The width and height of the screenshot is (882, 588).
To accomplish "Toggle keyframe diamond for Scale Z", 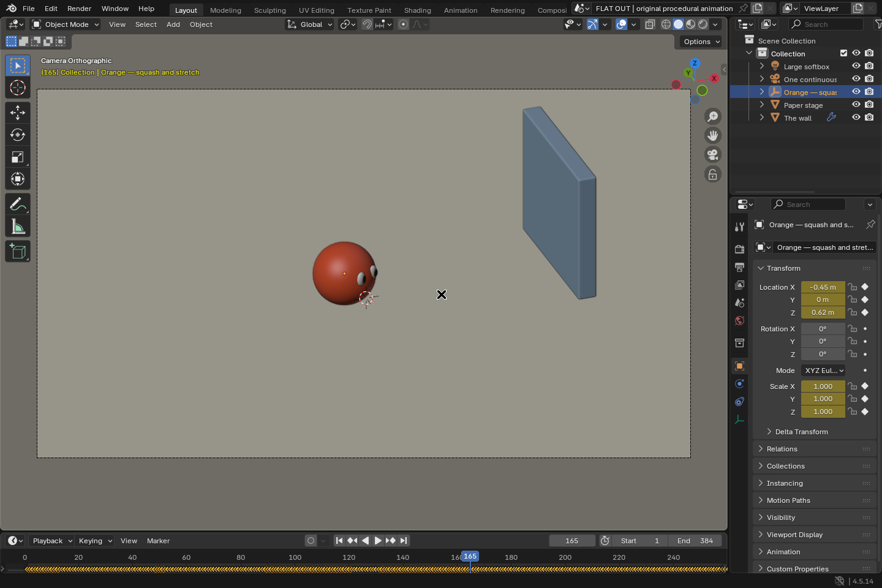I will click(x=865, y=412).
